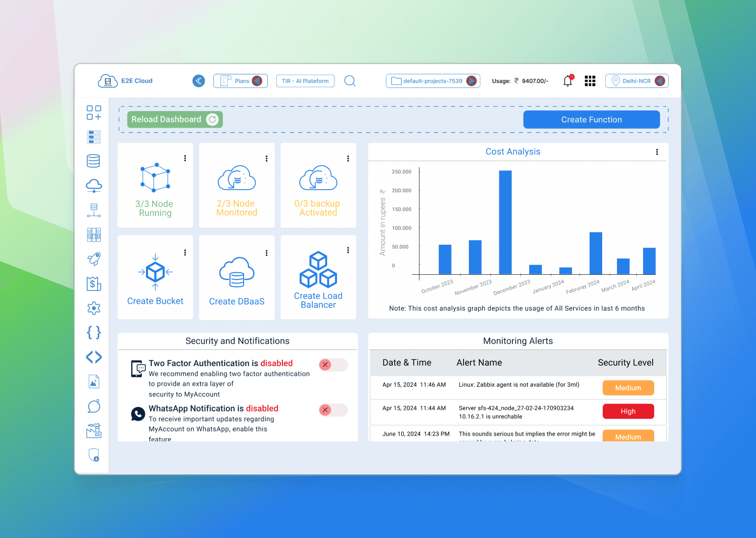Open options menu on Create DBaaS card
The width and height of the screenshot is (756, 538).
point(267,253)
